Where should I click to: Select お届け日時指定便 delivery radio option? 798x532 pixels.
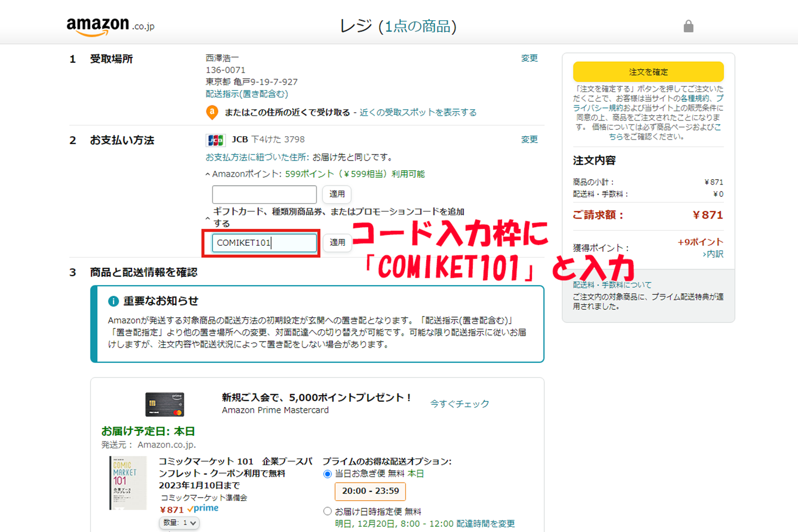[x=328, y=511]
